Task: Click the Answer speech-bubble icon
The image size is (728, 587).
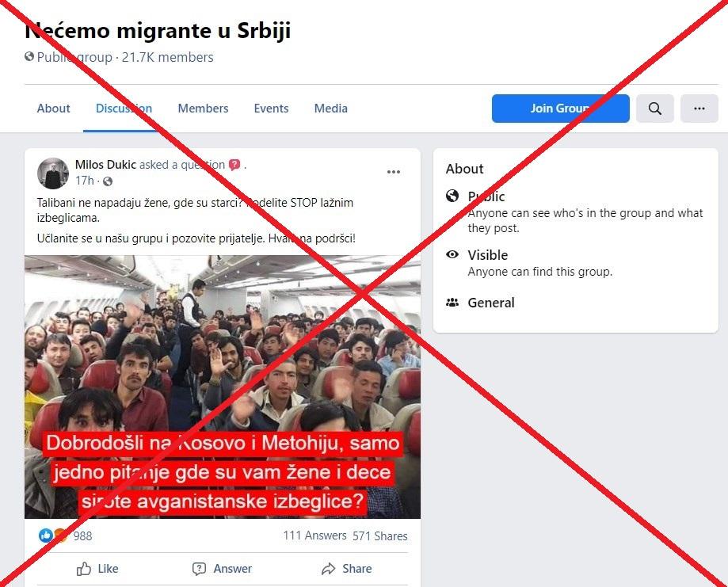Action: point(199,569)
